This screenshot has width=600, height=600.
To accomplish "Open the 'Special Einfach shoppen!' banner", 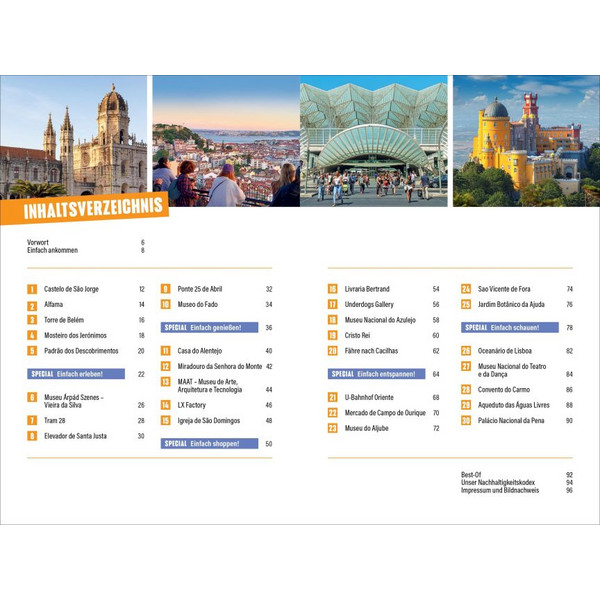I will pos(209,443).
